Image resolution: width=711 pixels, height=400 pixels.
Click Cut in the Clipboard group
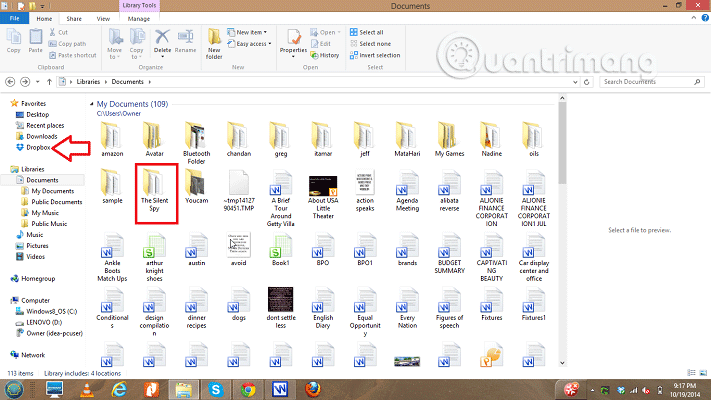[58, 32]
